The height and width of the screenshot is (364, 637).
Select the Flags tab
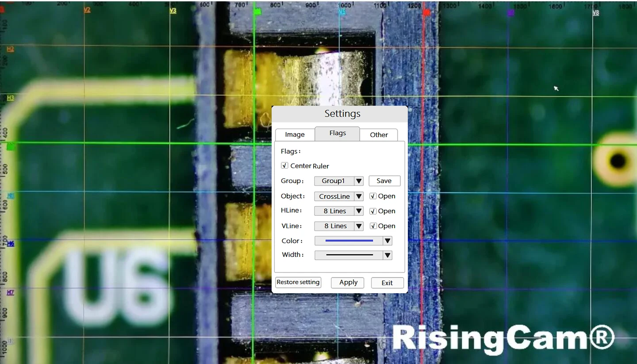pos(338,133)
